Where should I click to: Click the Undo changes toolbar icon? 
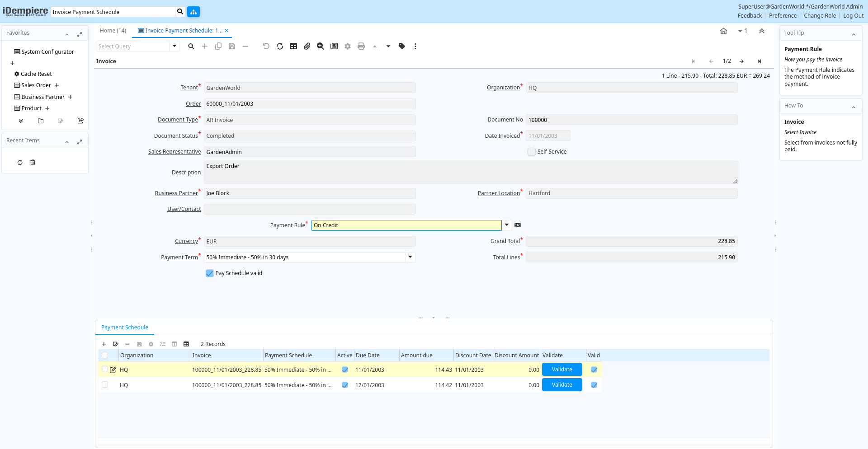click(266, 46)
